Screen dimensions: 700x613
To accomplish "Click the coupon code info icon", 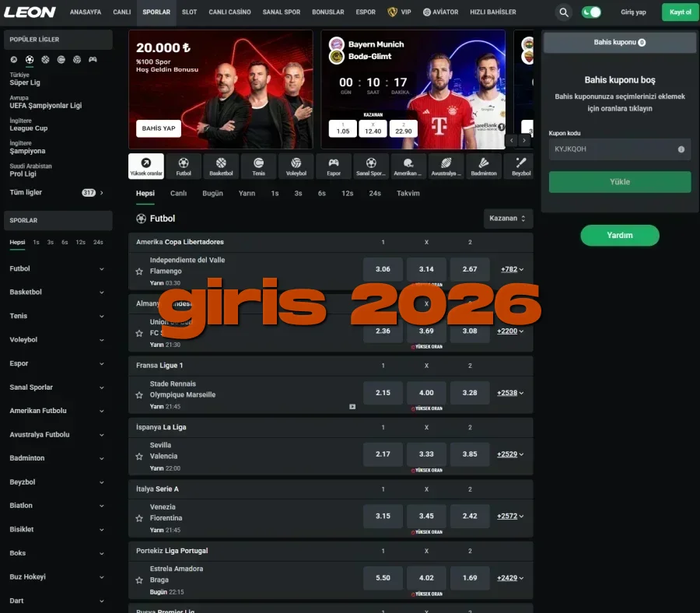I will pos(681,149).
